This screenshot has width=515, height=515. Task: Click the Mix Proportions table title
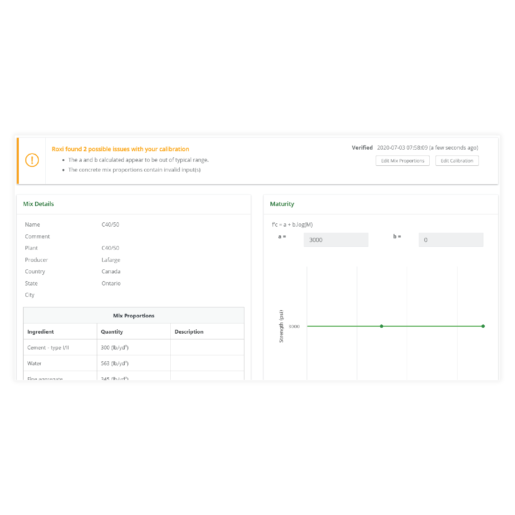pos(134,316)
